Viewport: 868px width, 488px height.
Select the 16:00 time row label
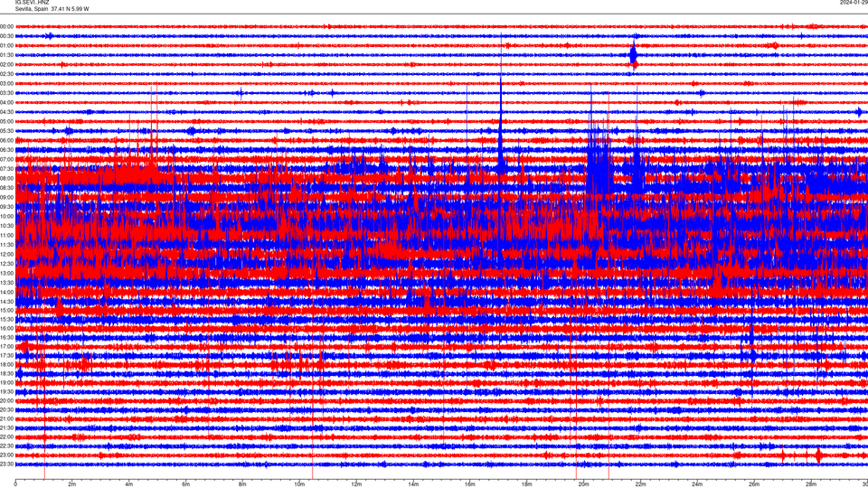[6, 329]
